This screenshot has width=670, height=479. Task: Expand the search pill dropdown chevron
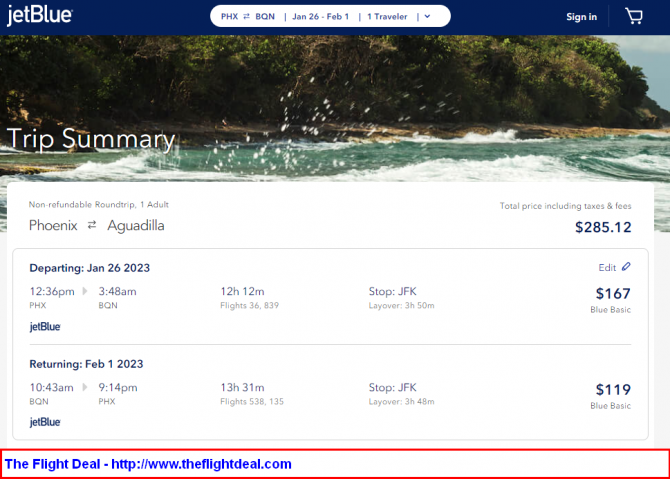[x=427, y=16]
